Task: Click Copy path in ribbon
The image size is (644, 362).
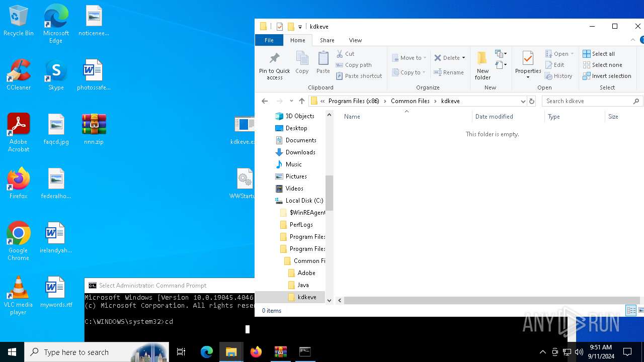Action: (x=354, y=65)
